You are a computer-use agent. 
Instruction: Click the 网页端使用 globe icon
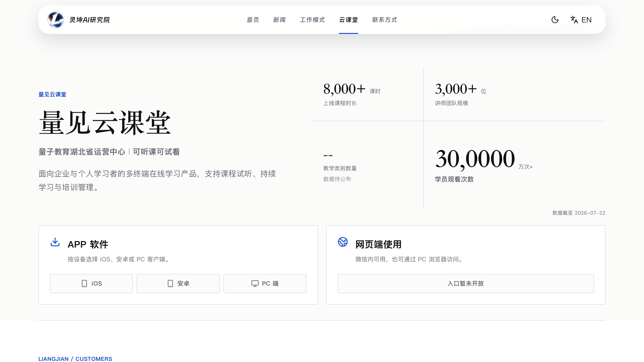tap(343, 242)
